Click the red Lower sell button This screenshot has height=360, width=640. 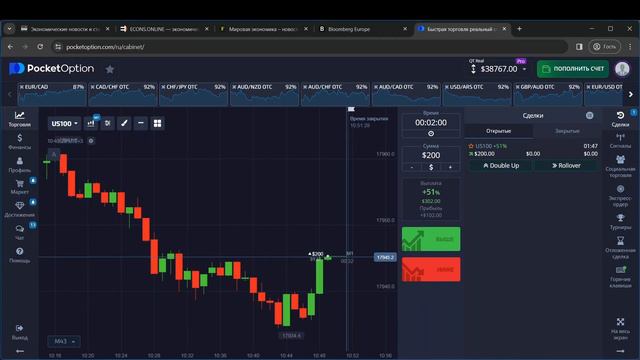(x=431, y=269)
